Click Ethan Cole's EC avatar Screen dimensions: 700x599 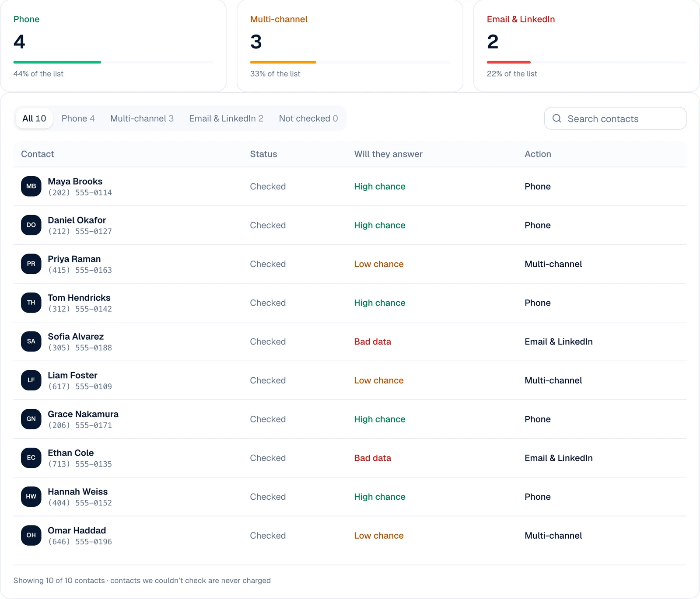tap(31, 458)
